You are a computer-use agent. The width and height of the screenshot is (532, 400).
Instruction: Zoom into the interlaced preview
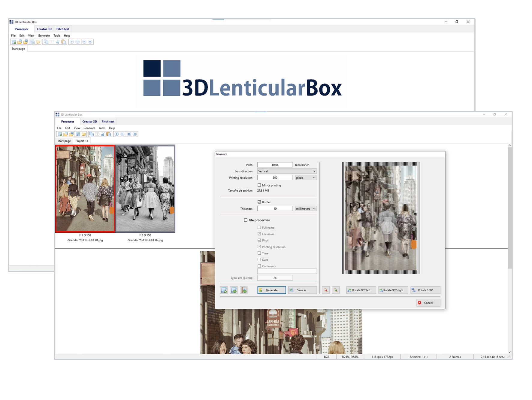click(336, 290)
